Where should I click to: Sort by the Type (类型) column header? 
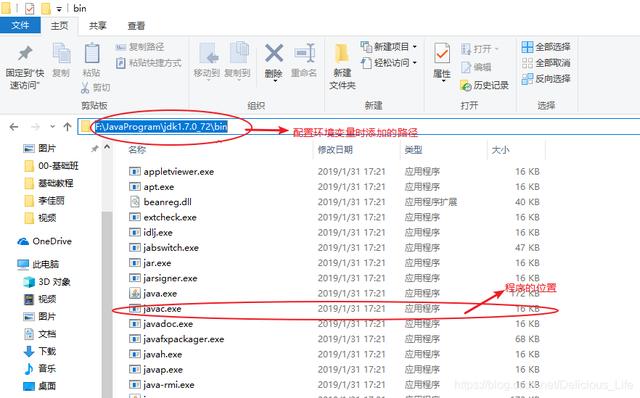click(x=413, y=150)
